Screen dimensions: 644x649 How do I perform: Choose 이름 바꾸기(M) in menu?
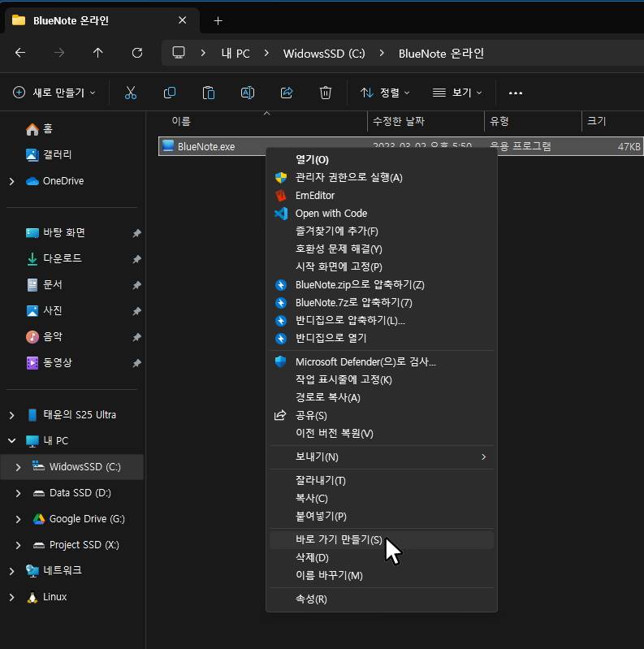click(381, 575)
